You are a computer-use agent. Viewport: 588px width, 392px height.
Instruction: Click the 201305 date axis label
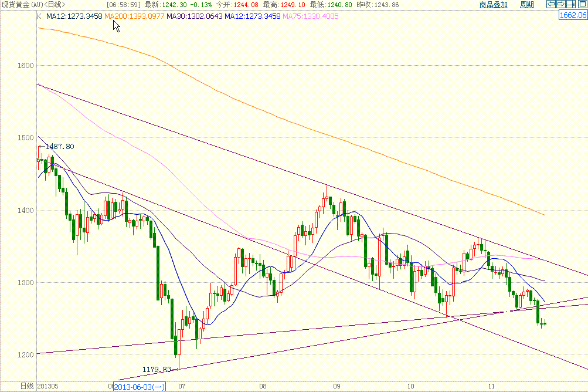pos(48,386)
